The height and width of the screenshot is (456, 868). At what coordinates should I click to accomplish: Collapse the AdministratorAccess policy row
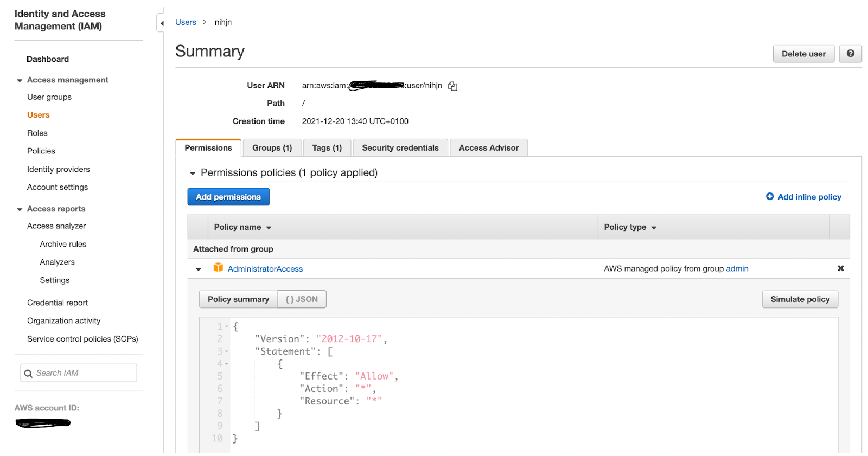[199, 269]
